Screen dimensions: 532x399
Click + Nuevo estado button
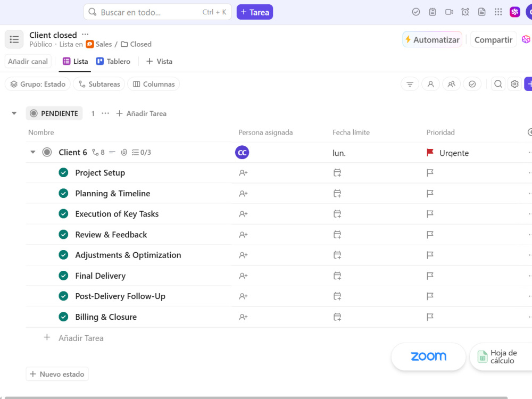coord(57,374)
